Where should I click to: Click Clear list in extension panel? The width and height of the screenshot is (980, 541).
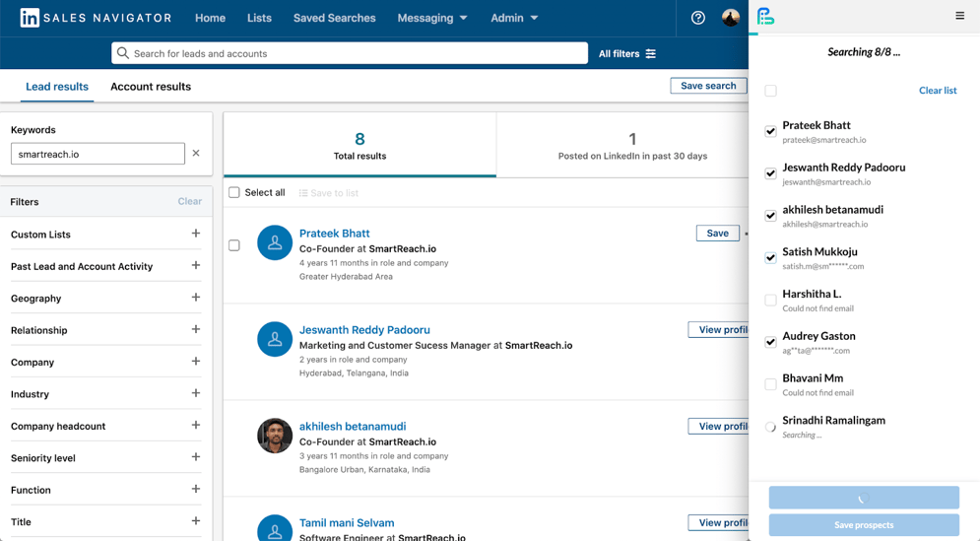938,90
